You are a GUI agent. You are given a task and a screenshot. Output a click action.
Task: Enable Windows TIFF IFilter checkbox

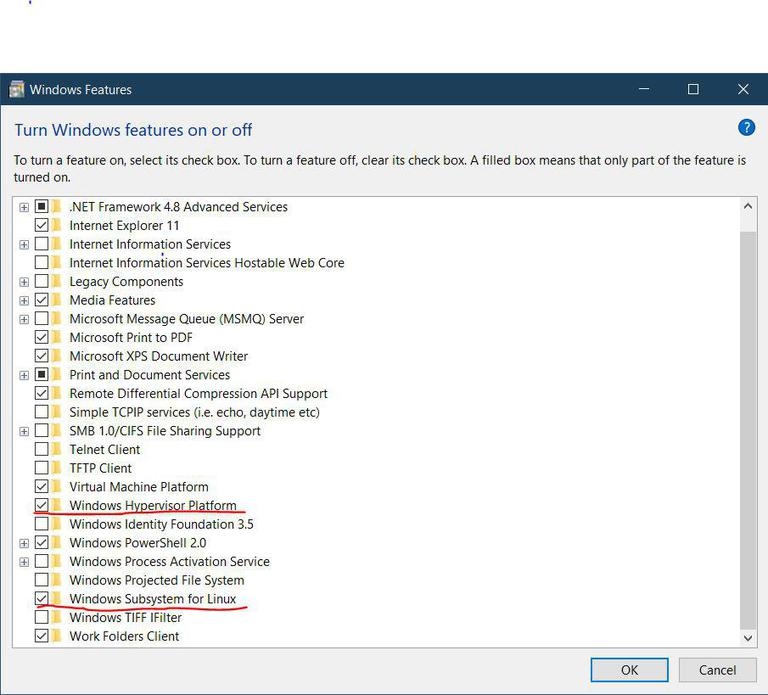(42, 617)
